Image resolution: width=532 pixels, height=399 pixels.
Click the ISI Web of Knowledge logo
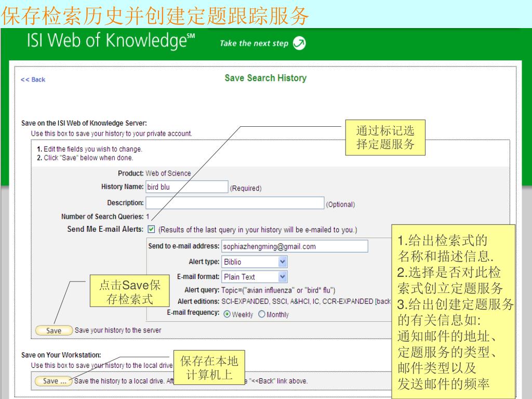point(111,41)
